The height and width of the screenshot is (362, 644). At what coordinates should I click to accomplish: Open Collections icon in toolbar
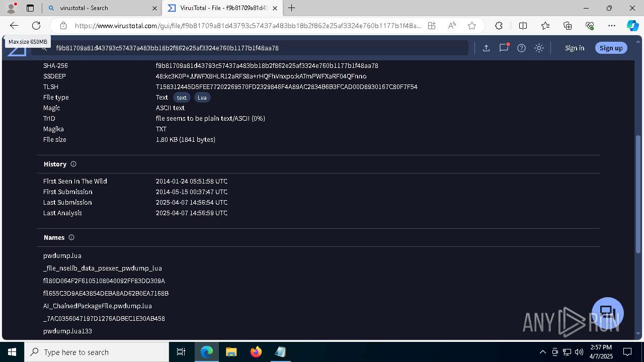568,26
